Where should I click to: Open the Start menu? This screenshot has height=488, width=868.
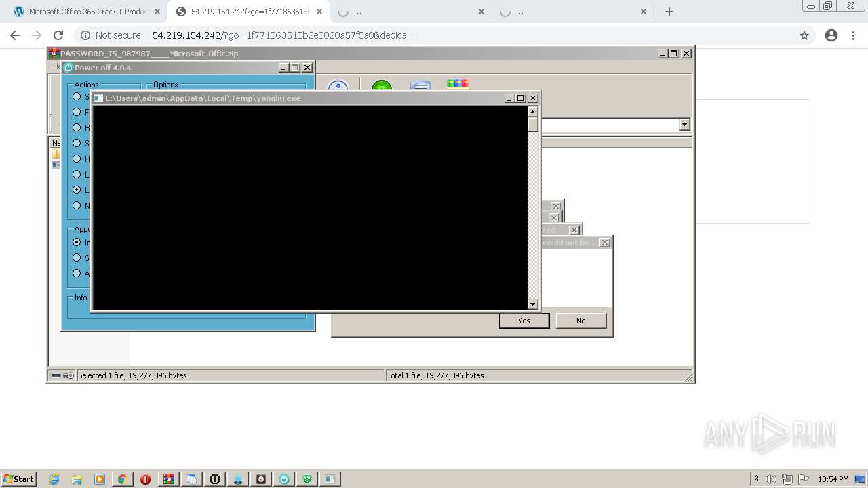[x=18, y=479]
